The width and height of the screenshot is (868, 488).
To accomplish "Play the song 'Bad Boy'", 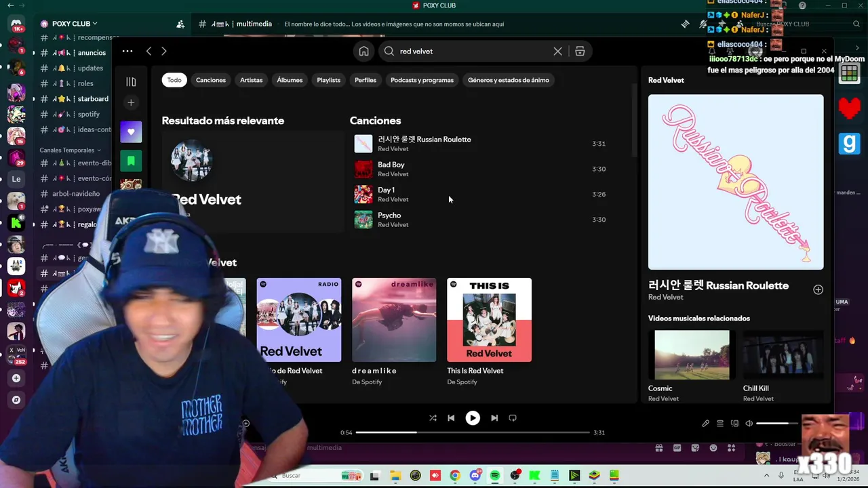I will pyautogui.click(x=479, y=169).
